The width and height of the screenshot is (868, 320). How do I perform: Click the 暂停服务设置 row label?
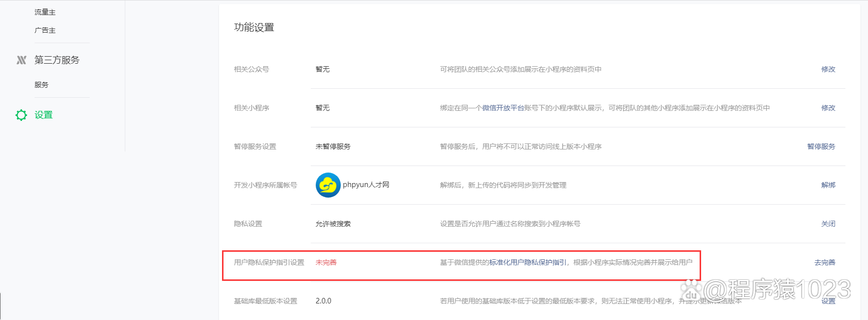point(255,146)
